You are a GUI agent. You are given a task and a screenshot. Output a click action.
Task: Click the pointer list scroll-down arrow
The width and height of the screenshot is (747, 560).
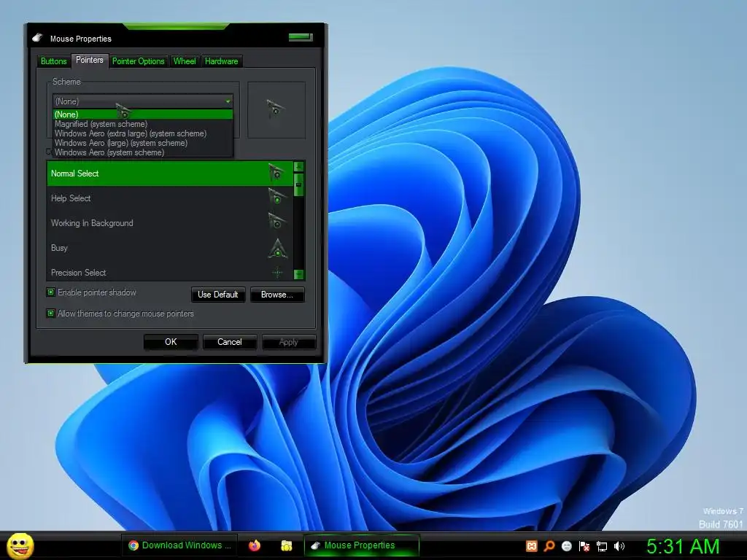(x=298, y=274)
